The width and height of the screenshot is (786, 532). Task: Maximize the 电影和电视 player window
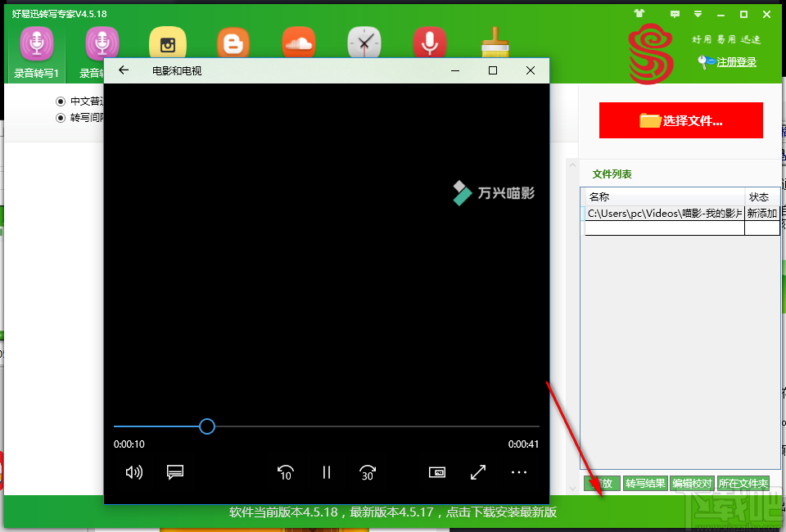(493, 70)
